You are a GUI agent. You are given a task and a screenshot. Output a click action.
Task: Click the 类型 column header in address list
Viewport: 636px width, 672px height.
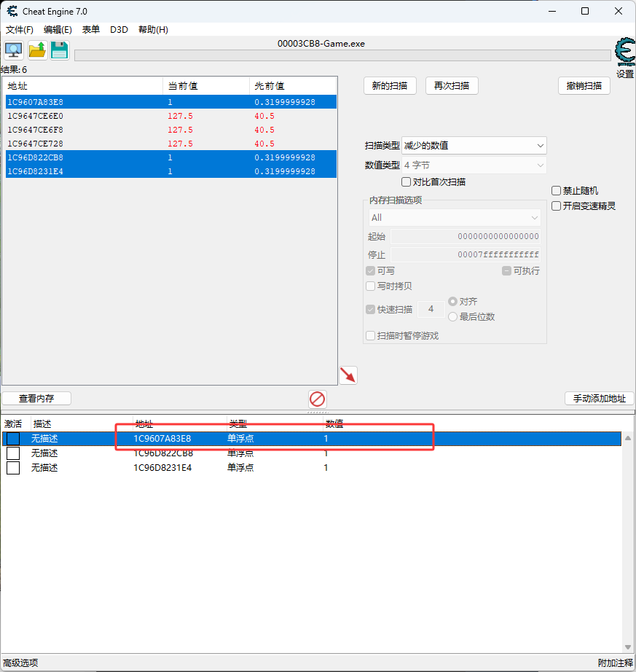(274, 424)
